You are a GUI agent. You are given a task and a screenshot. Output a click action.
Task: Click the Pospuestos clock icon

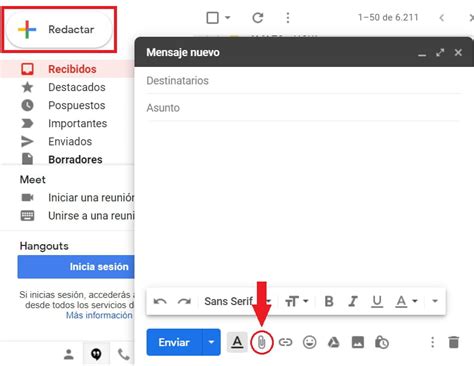click(27, 105)
